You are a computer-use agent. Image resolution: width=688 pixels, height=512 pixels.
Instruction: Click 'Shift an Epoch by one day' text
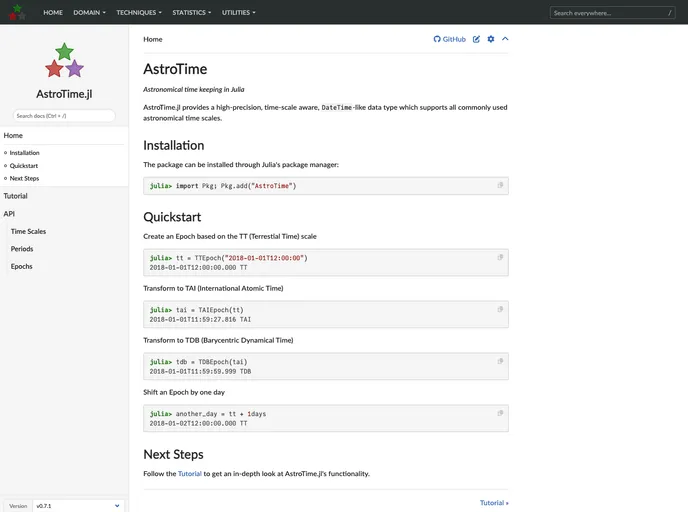point(184,392)
